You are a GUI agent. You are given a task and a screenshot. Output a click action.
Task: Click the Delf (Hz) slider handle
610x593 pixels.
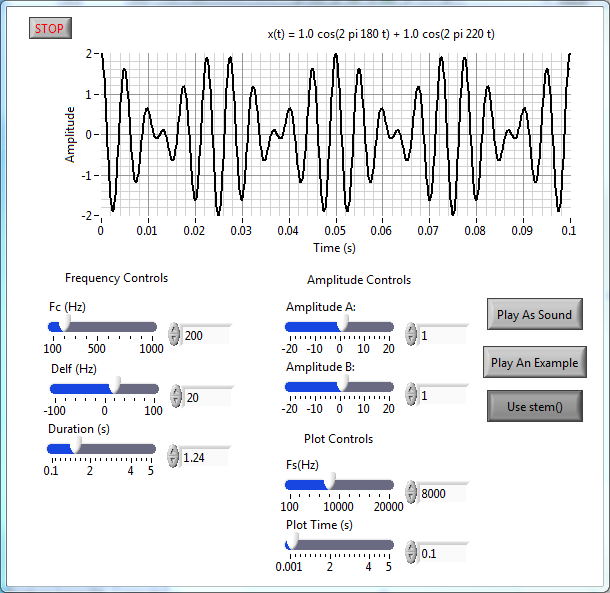point(115,387)
